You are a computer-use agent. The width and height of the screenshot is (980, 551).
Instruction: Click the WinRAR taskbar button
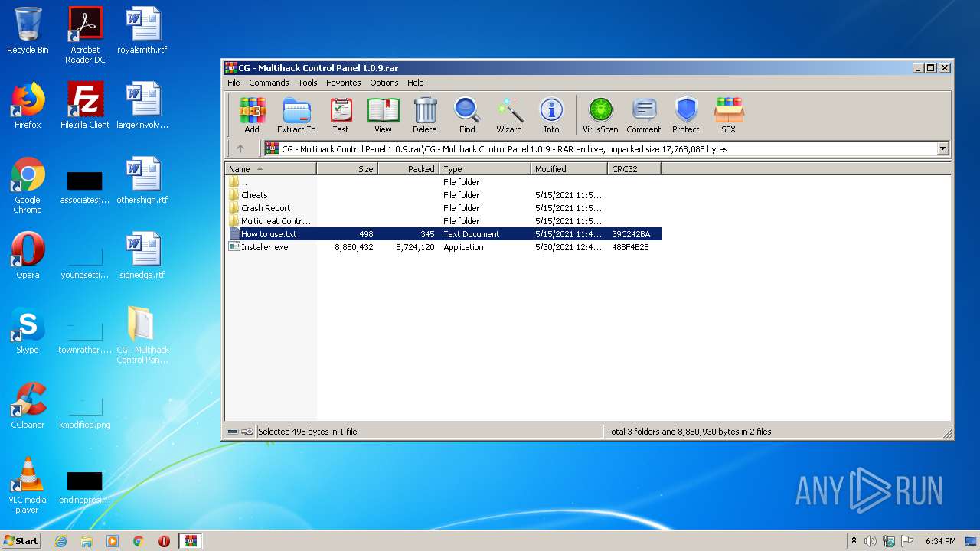(190, 541)
